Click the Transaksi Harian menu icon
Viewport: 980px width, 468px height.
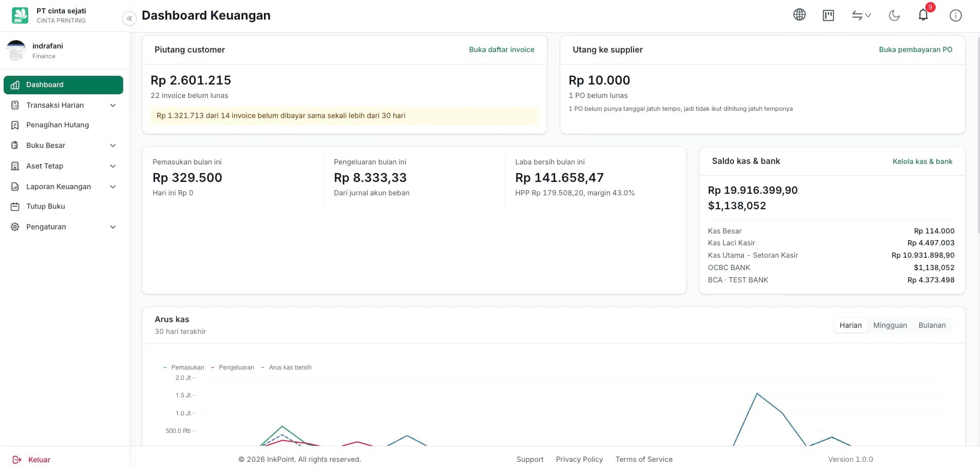[15, 105]
